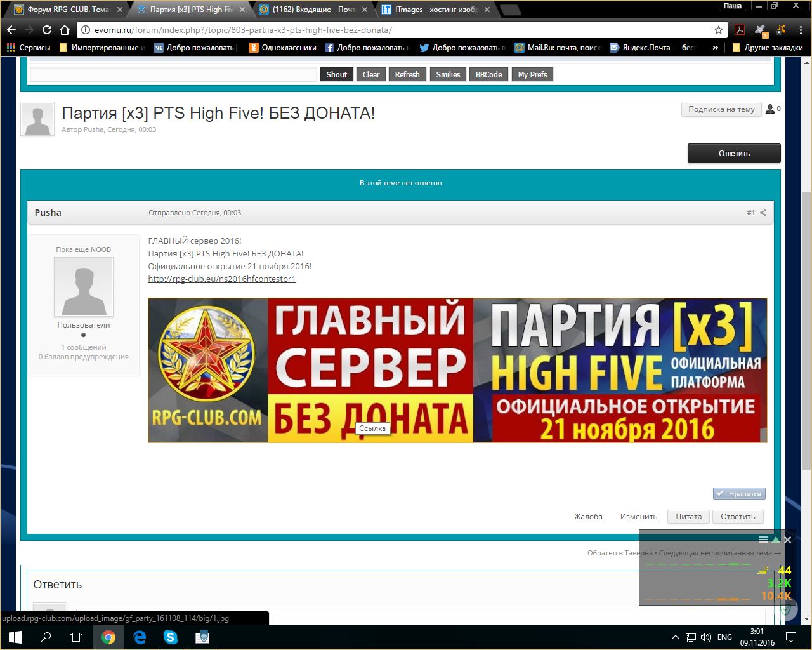Screen dimensions: 812x650
Task: Click the post #1 permalink
Action: (751, 213)
